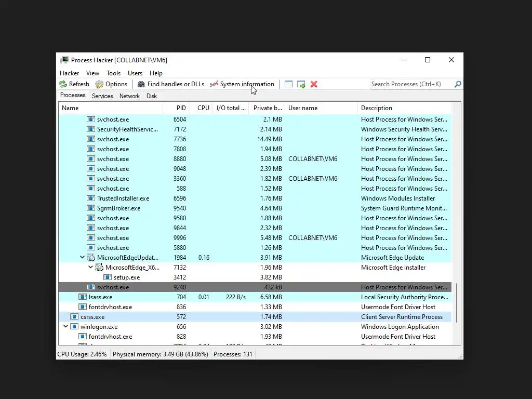Select setup.exe process name
The width and height of the screenshot is (532, 399).
tap(127, 277)
